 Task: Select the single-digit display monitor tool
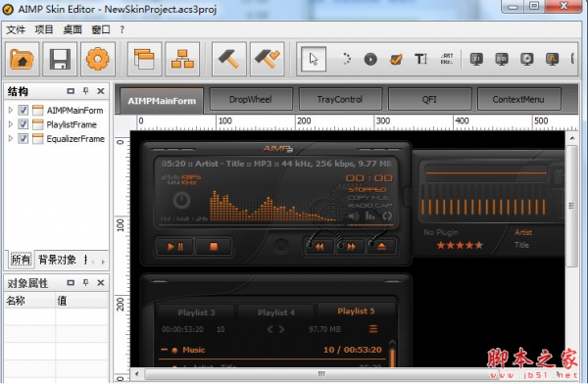click(x=476, y=59)
